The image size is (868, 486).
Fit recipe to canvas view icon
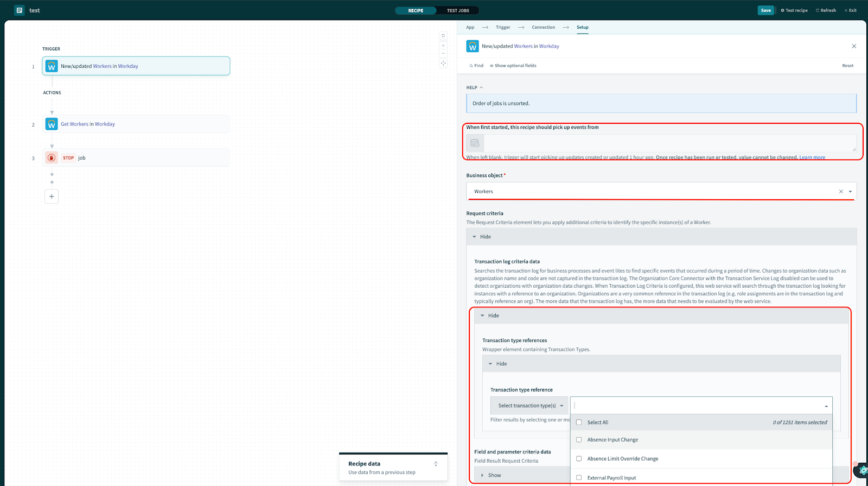[443, 63]
